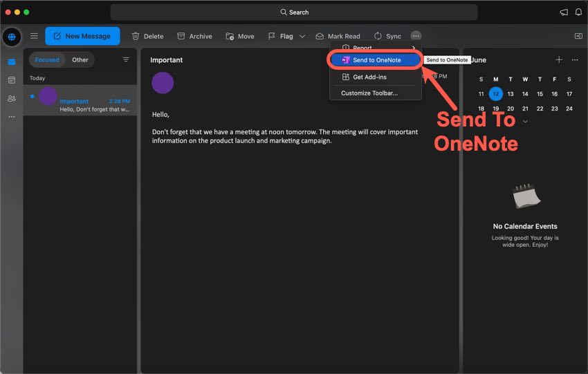
Task: Switch to the Other inbox tab
Action: (80, 59)
